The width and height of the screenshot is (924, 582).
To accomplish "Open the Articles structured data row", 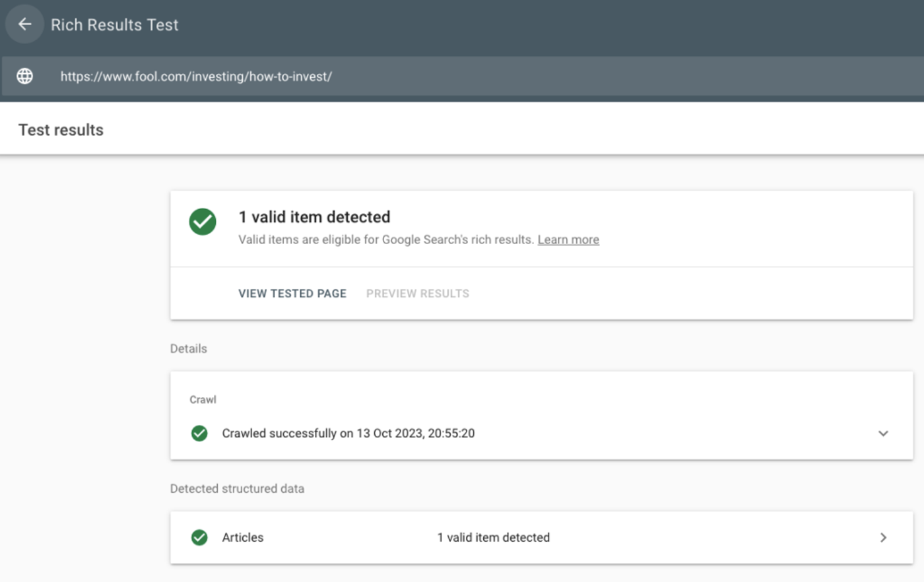I will [541, 538].
